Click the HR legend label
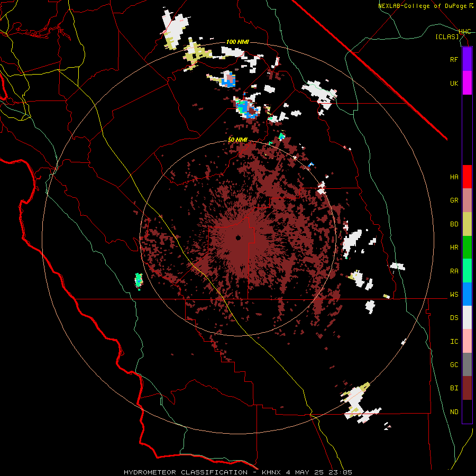 click(x=454, y=248)
